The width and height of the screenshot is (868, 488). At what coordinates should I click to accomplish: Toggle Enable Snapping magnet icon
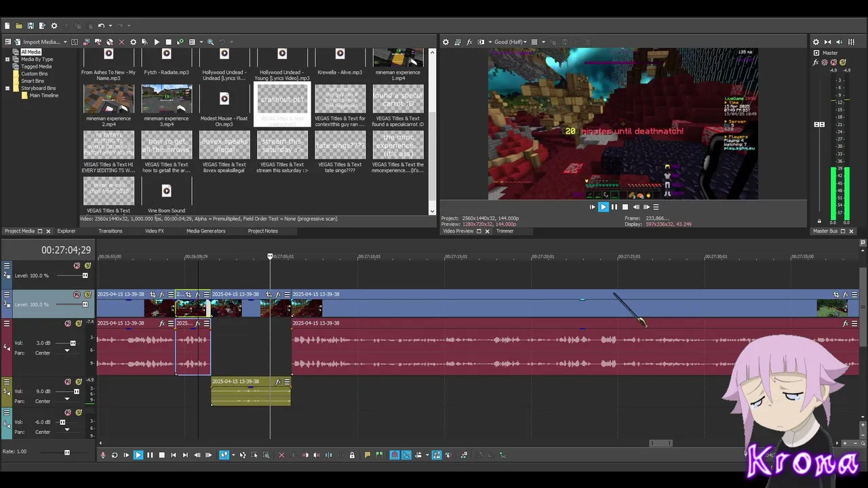pos(395,455)
